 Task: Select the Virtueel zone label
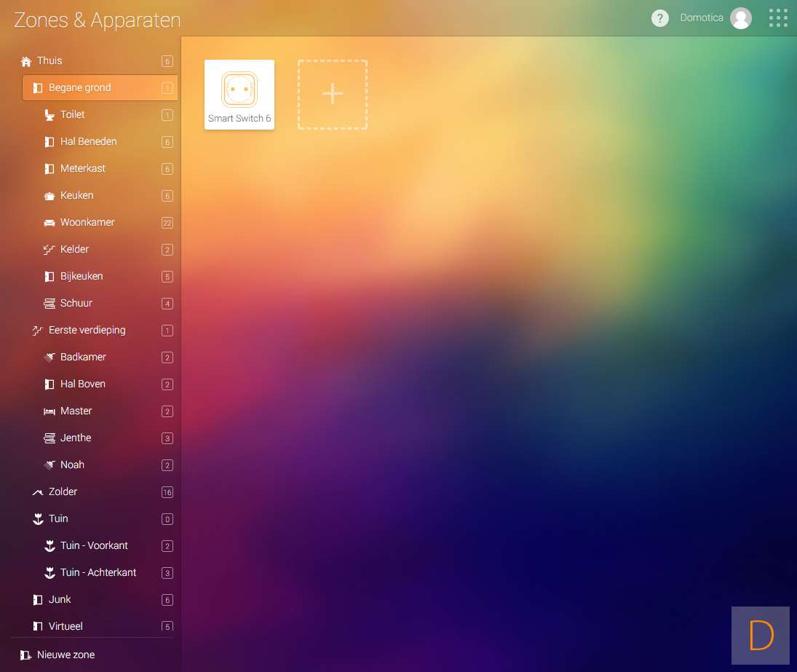[x=66, y=627]
